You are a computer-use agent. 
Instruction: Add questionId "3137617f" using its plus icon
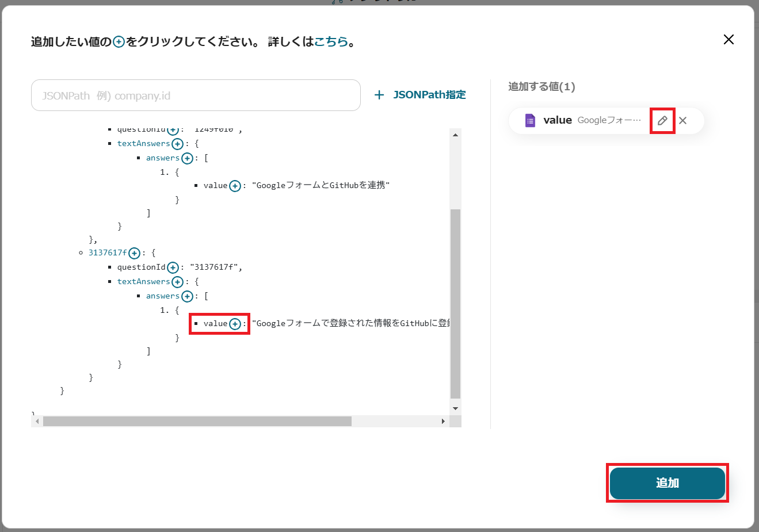click(x=173, y=267)
